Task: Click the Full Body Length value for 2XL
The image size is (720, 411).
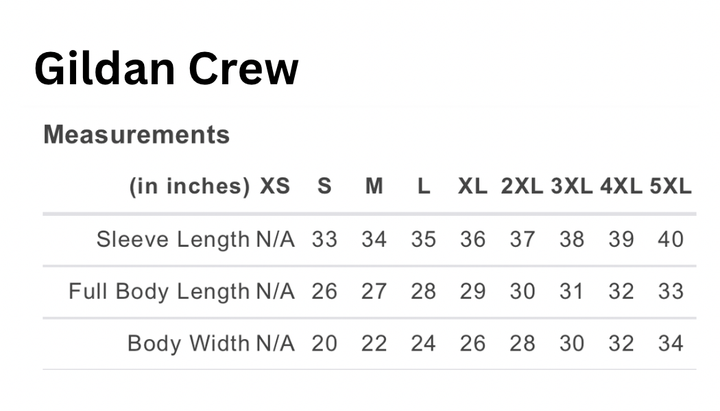Action: pos(522,292)
